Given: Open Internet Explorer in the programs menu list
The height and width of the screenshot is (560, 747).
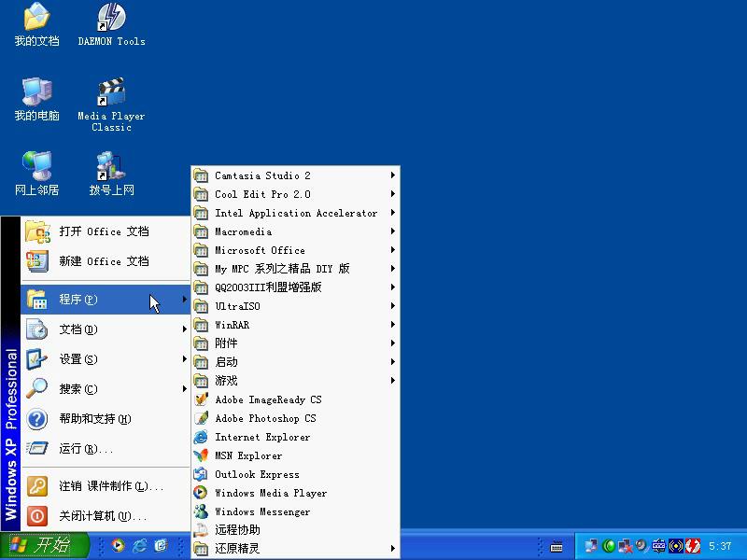Looking at the screenshot, I should 295,437.
